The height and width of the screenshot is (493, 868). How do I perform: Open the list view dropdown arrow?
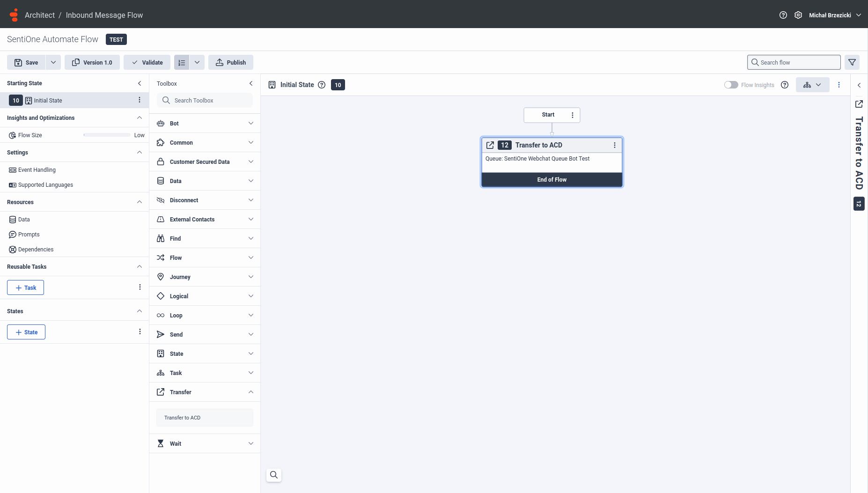pyautogui.click(x=197, y=62)
